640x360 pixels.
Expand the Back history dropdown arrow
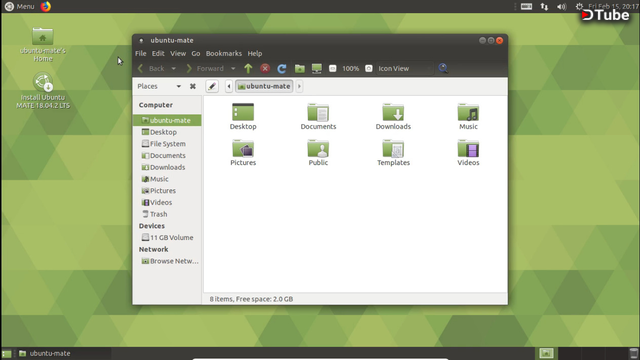coord(173,69)
